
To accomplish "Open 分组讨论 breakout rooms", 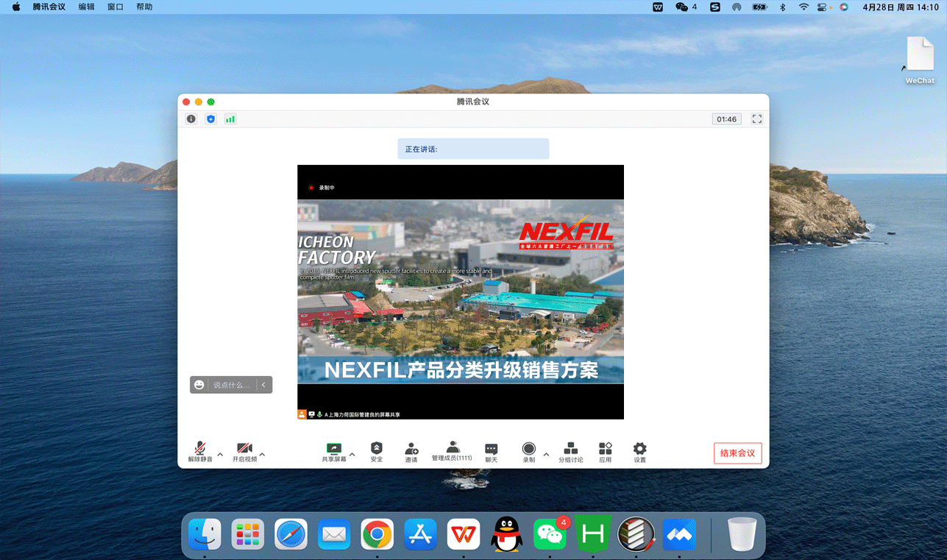I will [570, 452].
